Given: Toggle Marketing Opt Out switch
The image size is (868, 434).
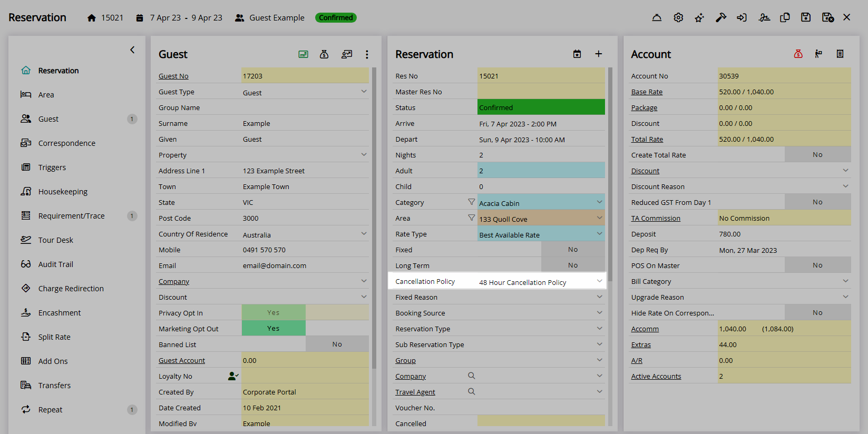Looking at the screenshot, I should pyautogui.click(x=305, y=328).
